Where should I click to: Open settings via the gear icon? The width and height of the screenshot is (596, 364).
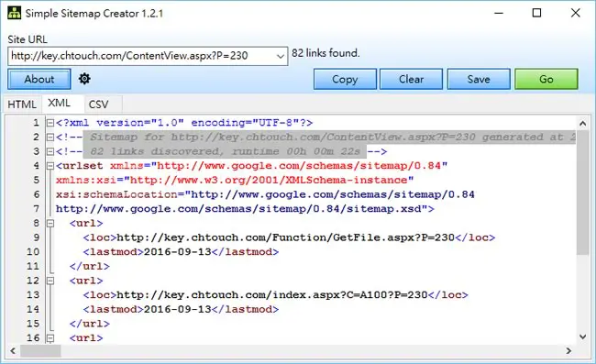pyautogui.click(x=84, y=79)
